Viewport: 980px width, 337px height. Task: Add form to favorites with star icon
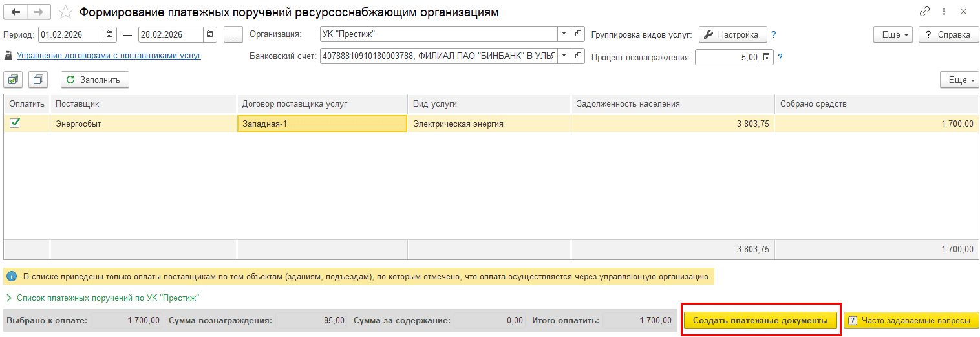pos(65,12)
